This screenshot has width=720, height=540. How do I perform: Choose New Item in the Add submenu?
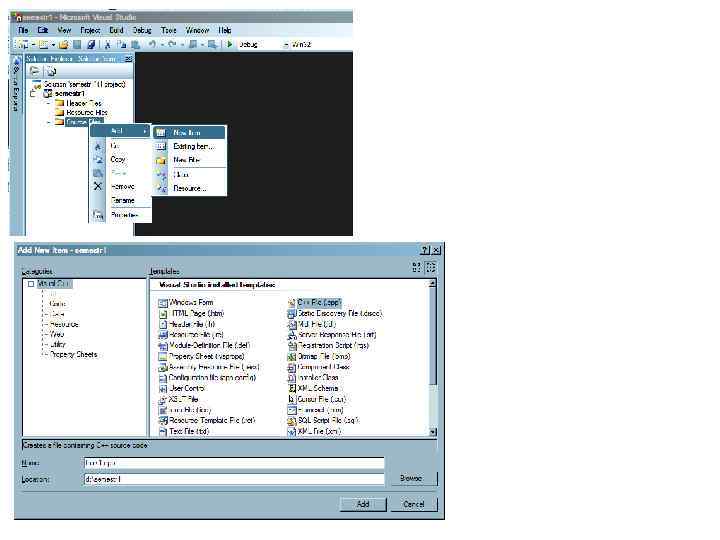coord(189,133)
